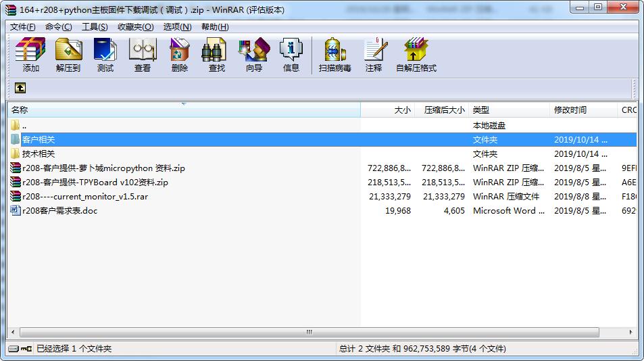Click the 解压到 (Extract To) toolbar icon
The height and width of the screenshot is (361, 644).
[x=68, y=55]
